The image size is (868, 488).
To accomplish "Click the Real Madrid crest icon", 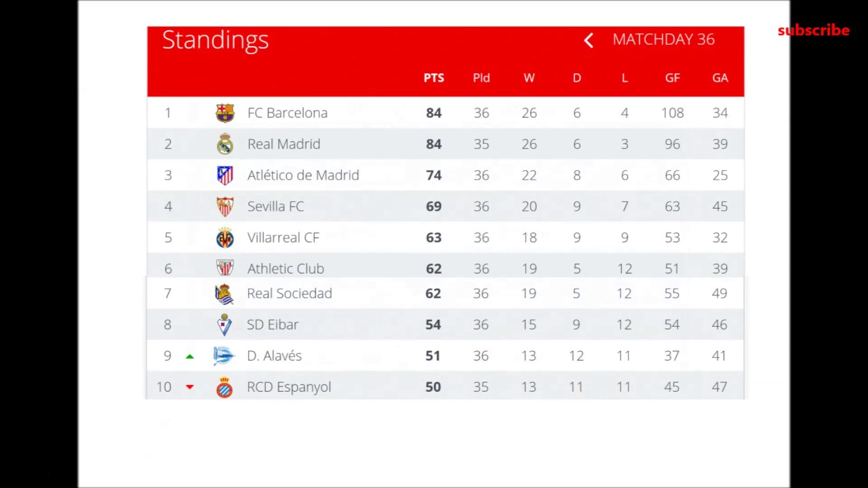I will point(224,144).
